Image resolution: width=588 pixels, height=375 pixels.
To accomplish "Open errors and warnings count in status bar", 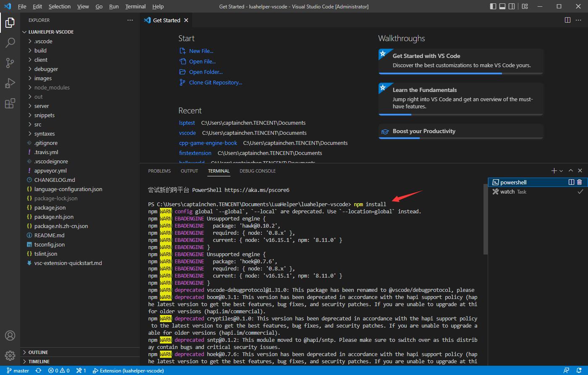I will coord(59,371).
